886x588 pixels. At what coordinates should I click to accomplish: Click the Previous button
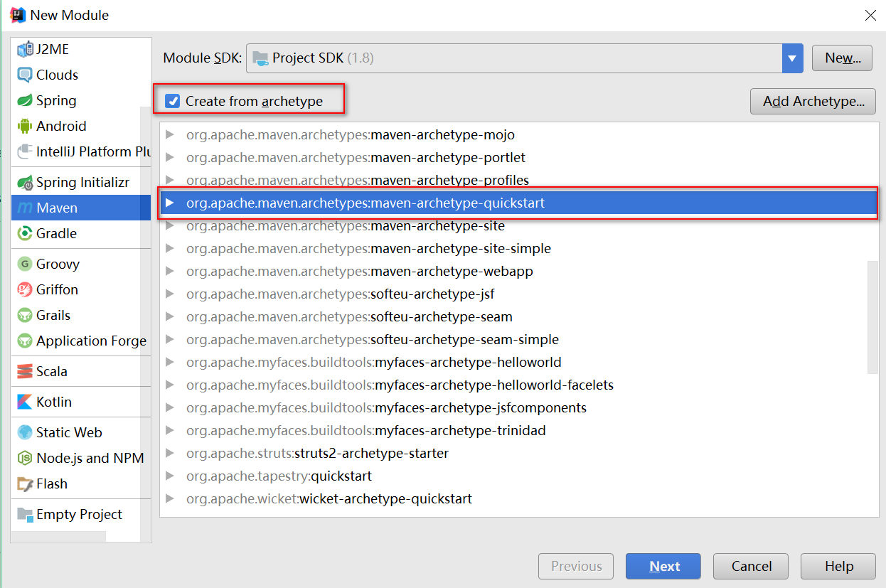pos(576,566)
